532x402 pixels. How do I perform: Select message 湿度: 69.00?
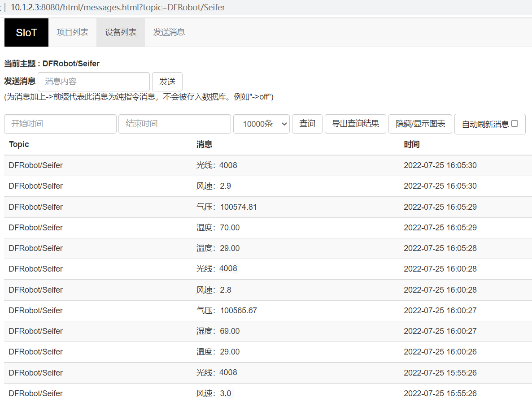click(x=218, y=331)
